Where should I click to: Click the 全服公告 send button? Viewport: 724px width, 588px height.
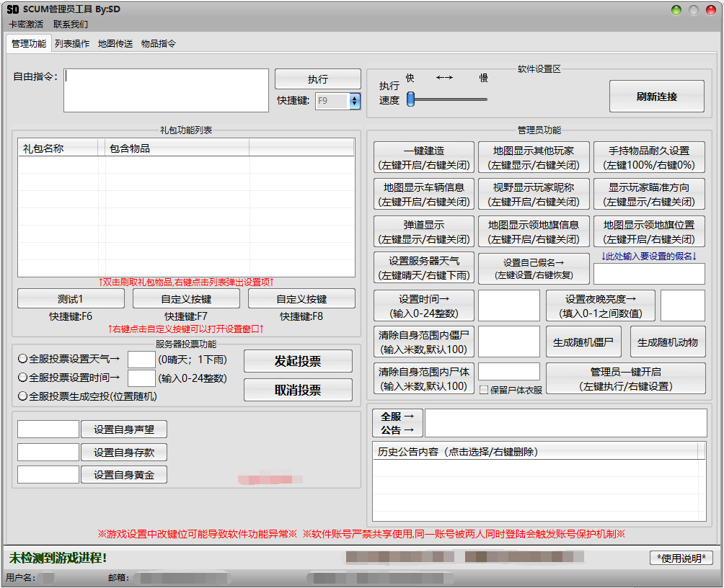(x=397, y=423)
